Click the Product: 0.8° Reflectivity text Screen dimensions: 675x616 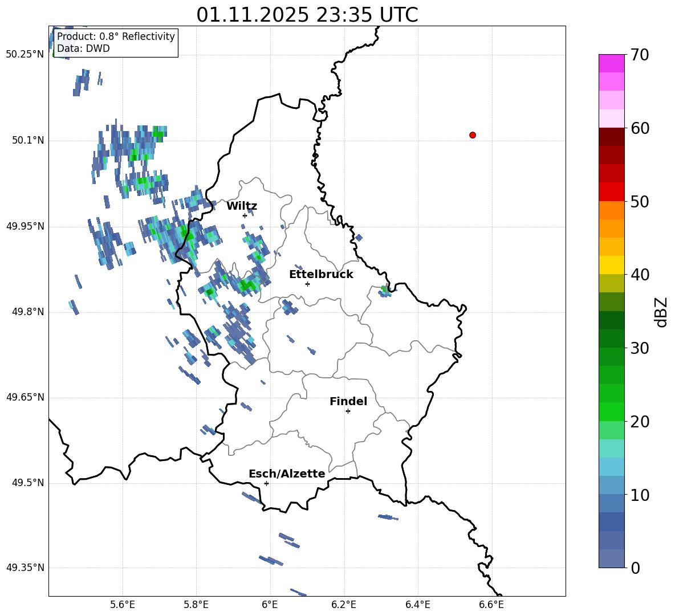pyautogui.click(x=116, y=36)
